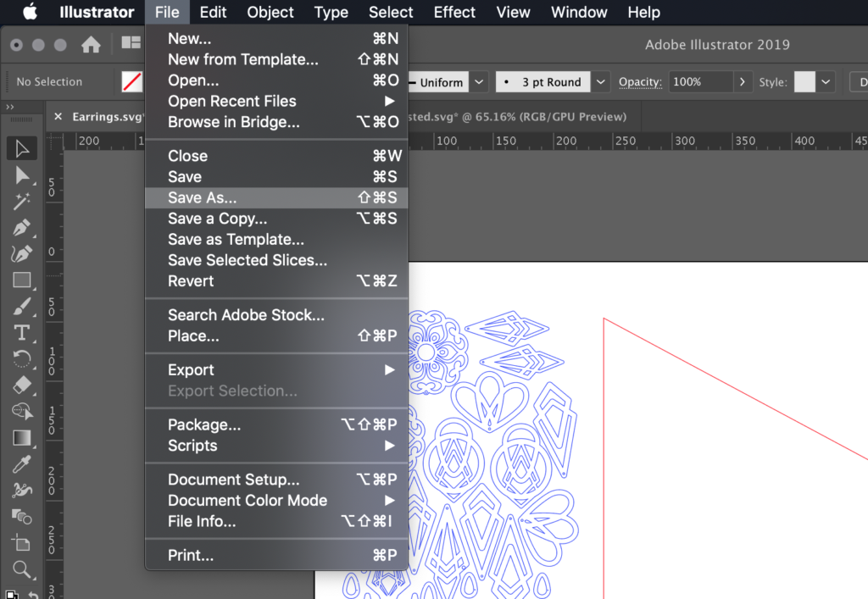
Task: Choose Open from the File menu
Action: tap(276, 80)
